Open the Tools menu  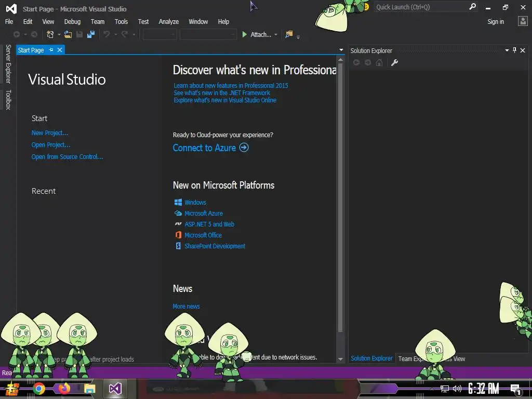click(121, 21)
